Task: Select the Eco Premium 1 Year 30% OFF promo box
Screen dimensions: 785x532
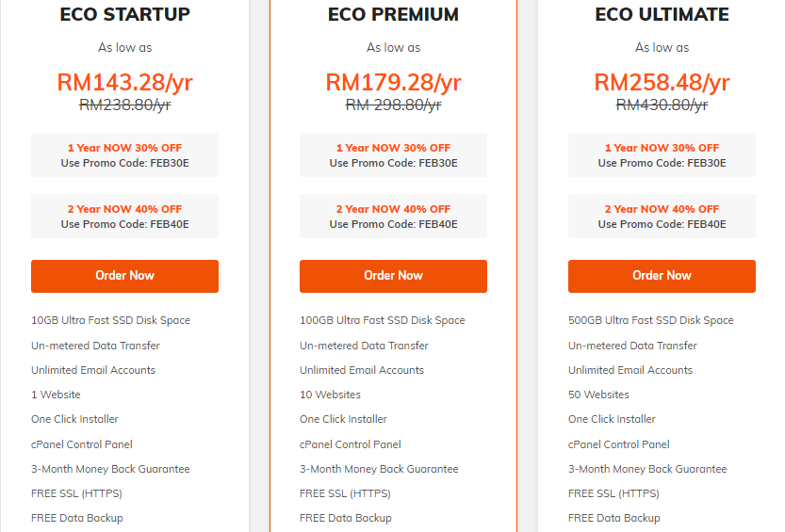Action: [x=393, y=155]
